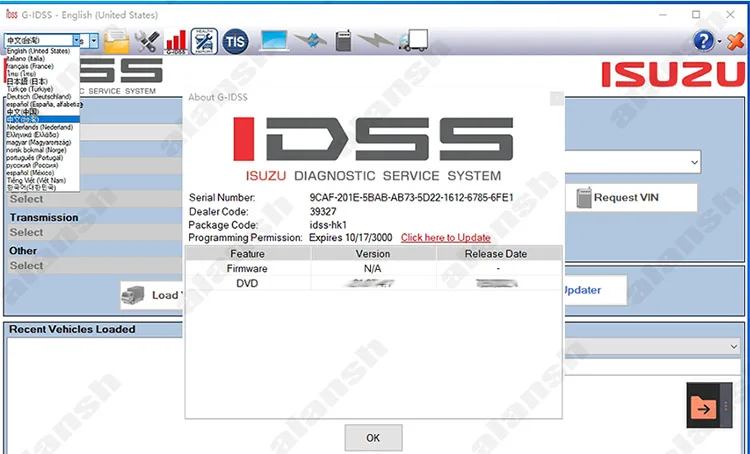Choose Nederlands (Nederland) language option
Viewport: 750px width, 454px height.
[40, 127]
